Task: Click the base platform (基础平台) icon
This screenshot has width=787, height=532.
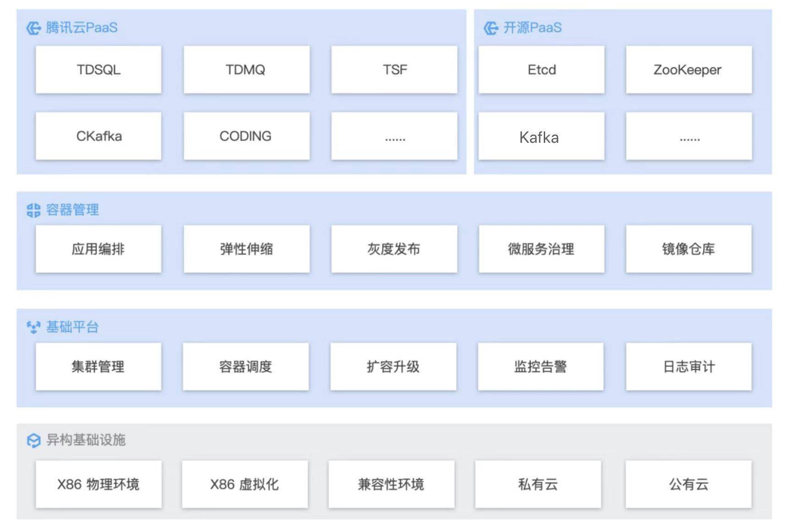Action: click(33, 327)
